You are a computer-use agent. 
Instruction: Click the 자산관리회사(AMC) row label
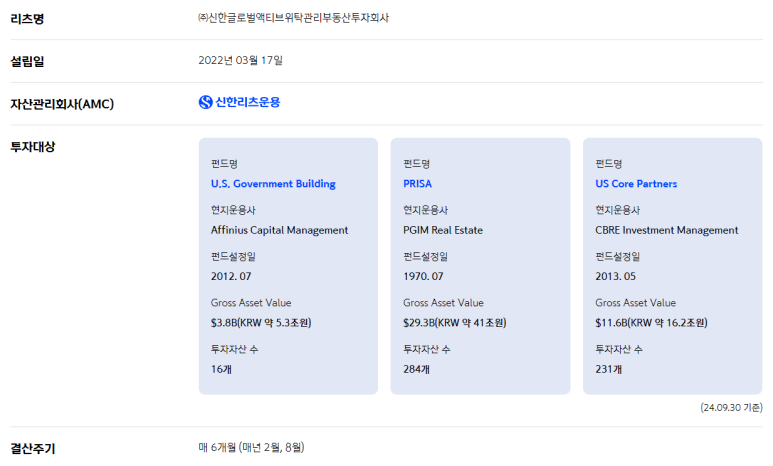point(62,104)
